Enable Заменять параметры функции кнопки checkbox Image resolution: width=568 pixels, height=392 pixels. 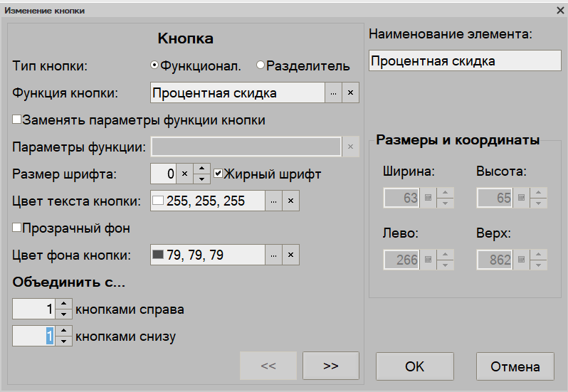point(17,120)
